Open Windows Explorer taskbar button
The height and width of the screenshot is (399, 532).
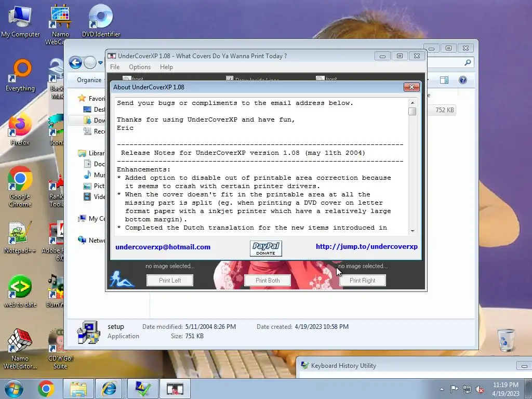78,389
